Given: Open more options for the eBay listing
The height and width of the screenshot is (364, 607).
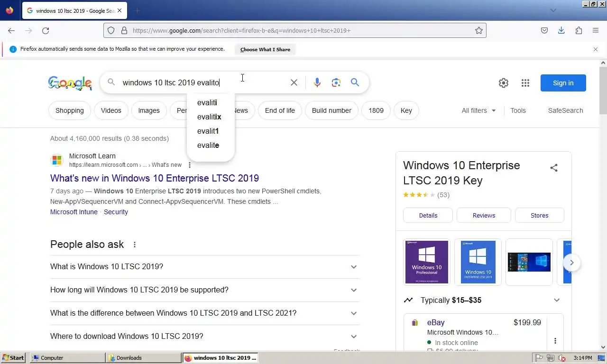Looking at the screenshot, I should tap(555, 341).
